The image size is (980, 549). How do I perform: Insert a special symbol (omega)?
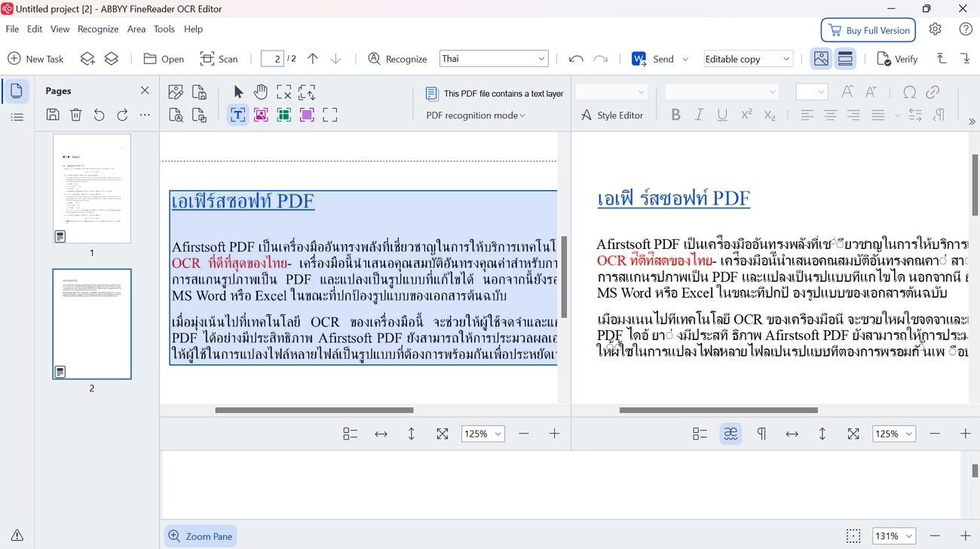click(x=910, y=92)
